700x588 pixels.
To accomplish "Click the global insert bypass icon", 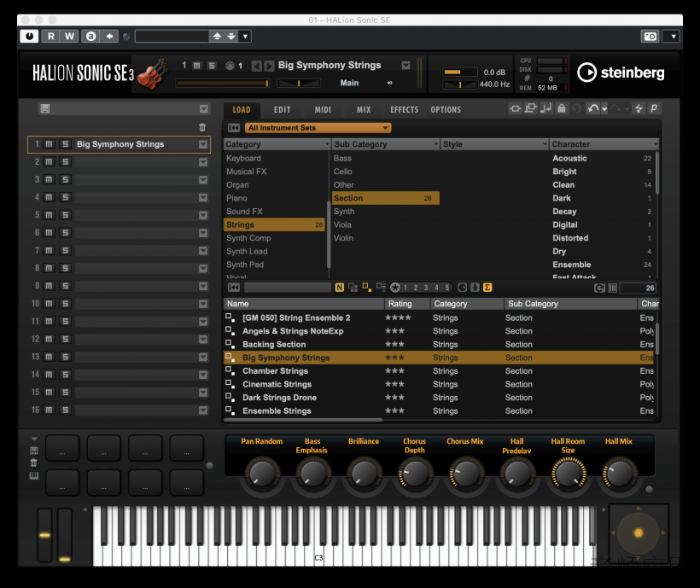I will 515,108.
